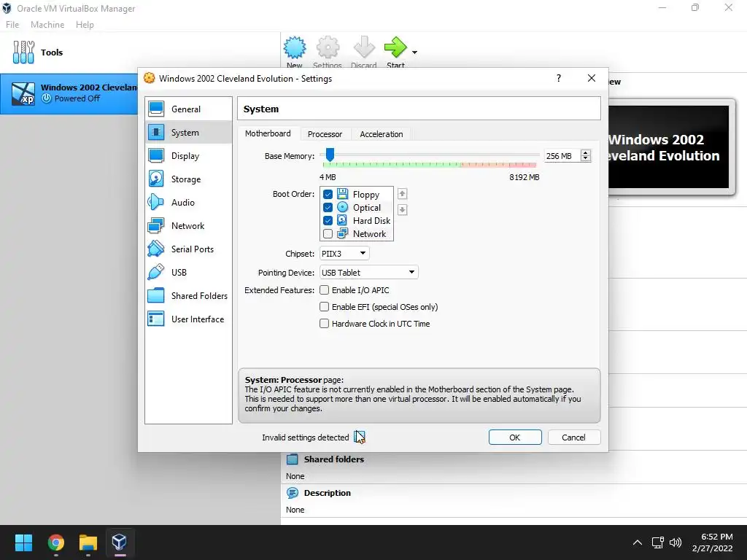Select the System settings category

188,133
